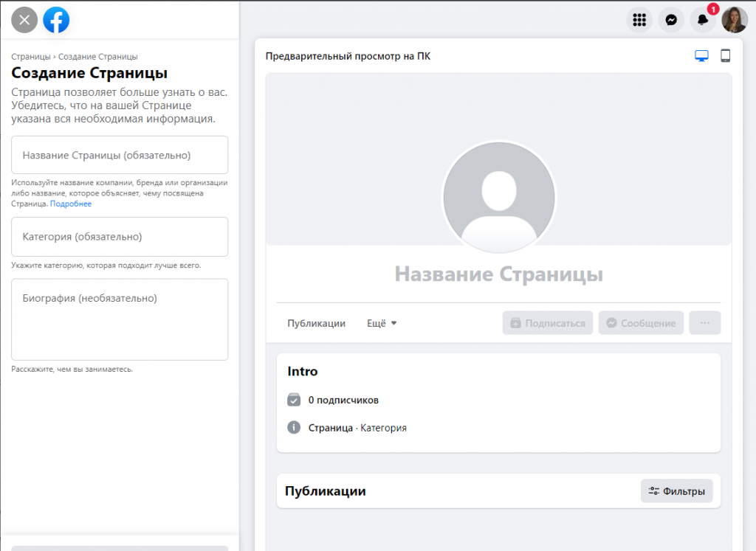The width and height of the screenshot is (756, 551).
Task: Open the account profile avatar
Action: [x=734, y=20]
